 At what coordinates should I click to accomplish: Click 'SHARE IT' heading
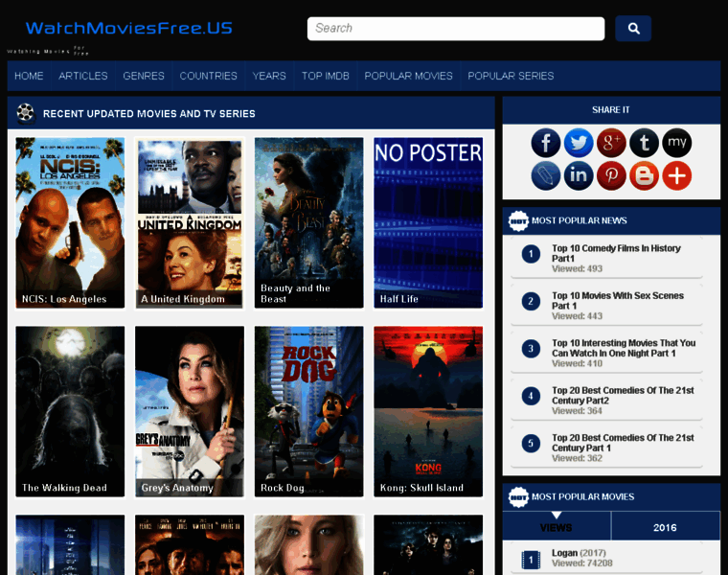coord(610,110)
